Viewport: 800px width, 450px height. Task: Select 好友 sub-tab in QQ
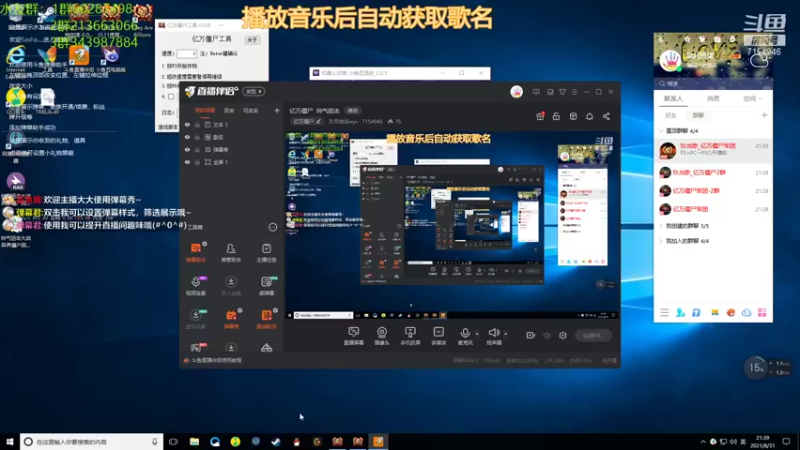(x=670, y=115)
